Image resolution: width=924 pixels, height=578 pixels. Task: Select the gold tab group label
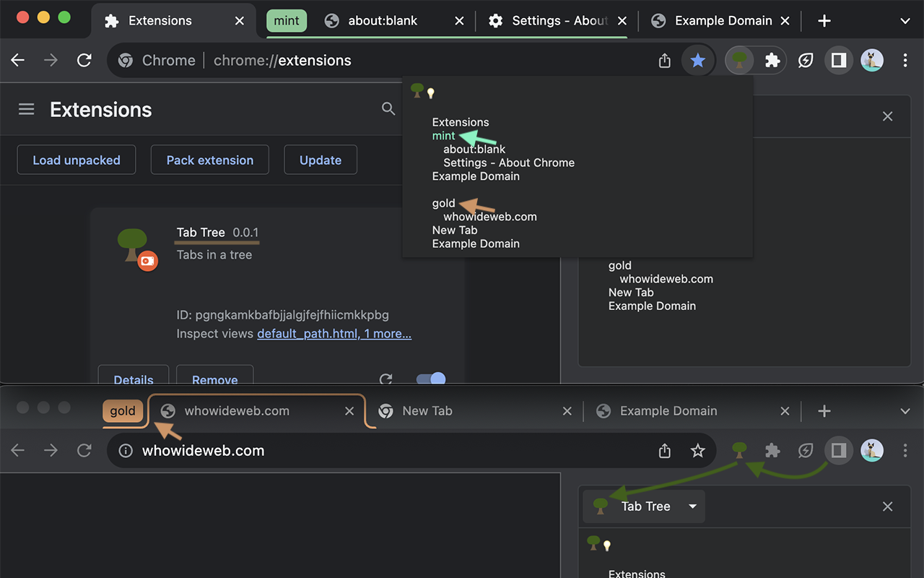[123, 410]
